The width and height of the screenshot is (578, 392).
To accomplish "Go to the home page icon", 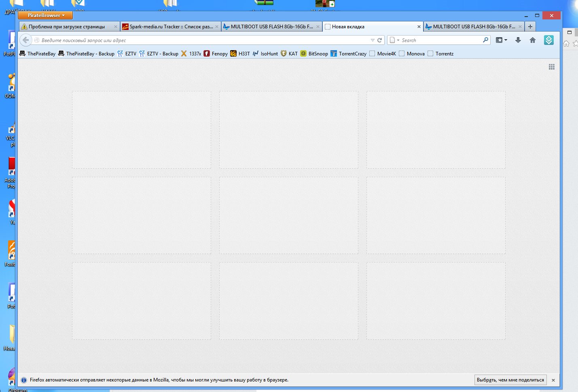I will click(x=532, y=40).
